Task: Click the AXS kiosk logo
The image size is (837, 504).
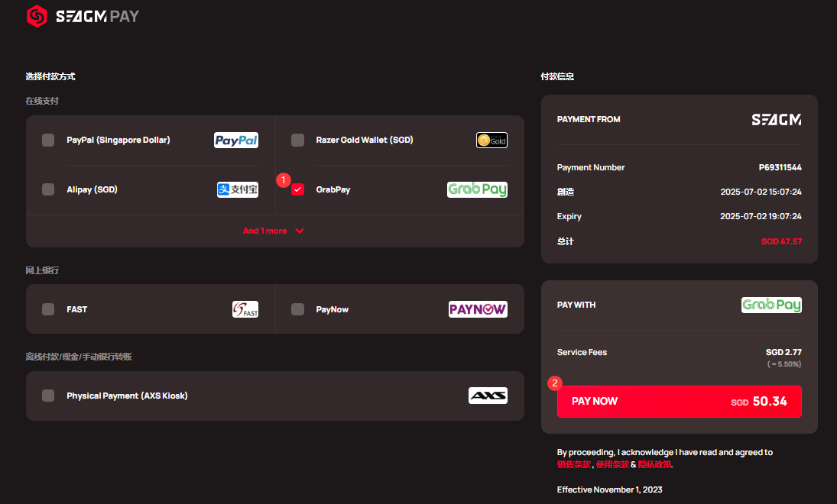Action: point(488,396)
